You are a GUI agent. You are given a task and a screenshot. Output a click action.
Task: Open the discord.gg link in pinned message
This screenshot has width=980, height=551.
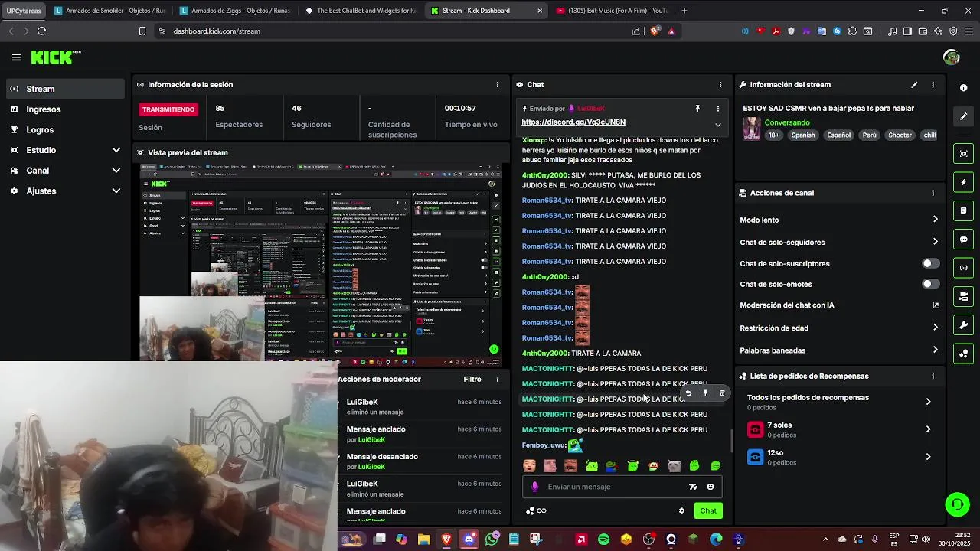click(573, 122)
